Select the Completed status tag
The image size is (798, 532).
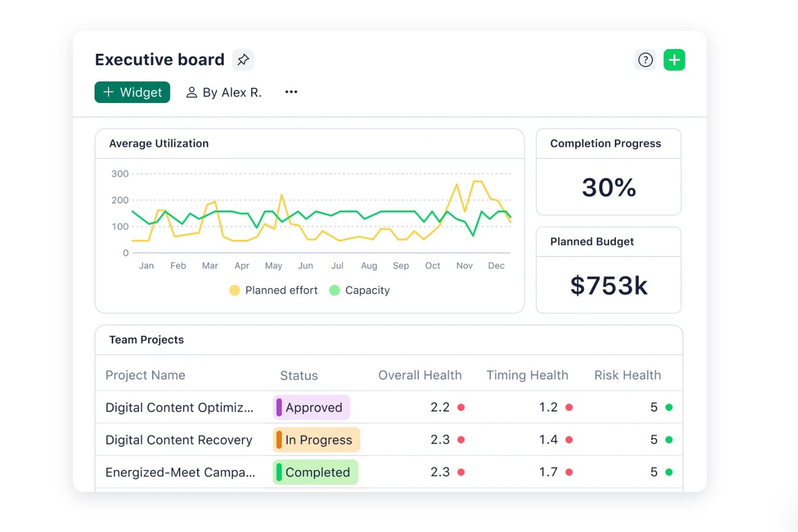coord(315,472)
